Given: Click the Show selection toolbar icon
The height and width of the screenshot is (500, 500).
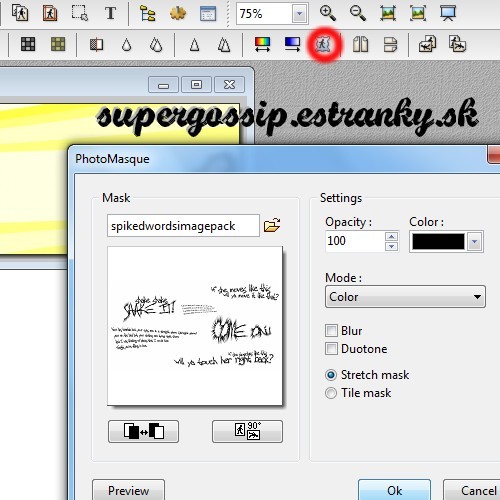Looking at the screenshot, I should [x=80, y=13].
